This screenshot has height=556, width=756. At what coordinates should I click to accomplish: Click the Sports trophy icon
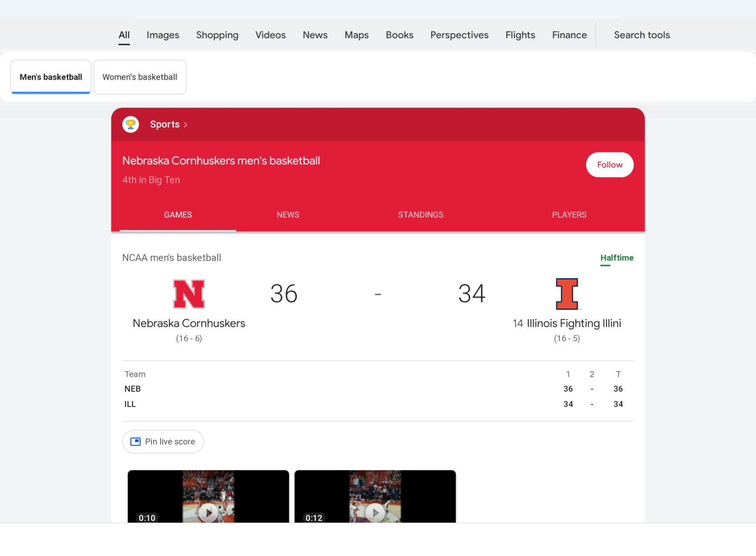click(131, 124)
